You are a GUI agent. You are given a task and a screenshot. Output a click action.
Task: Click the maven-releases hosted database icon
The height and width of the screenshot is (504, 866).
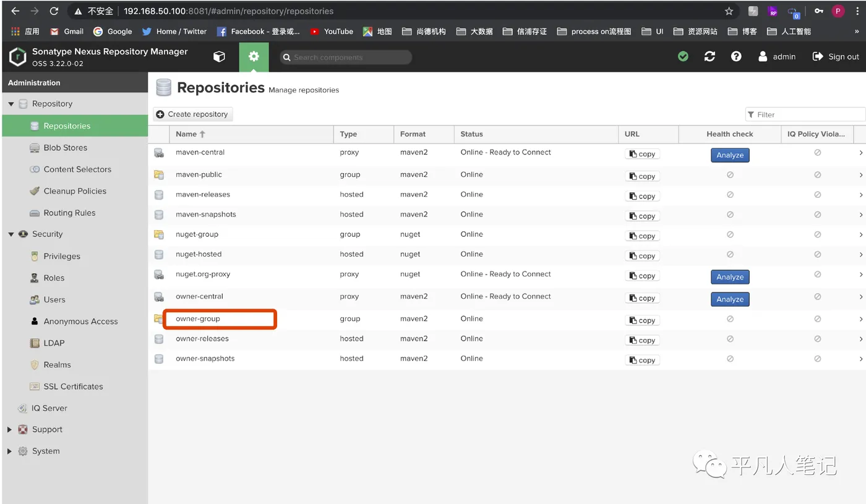(x=159, y=195)
